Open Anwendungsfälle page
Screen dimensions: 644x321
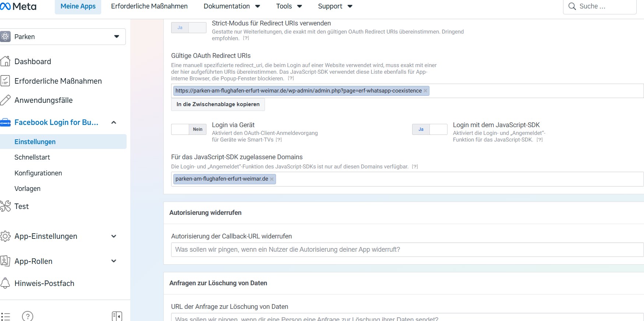(x=43, y=100)
